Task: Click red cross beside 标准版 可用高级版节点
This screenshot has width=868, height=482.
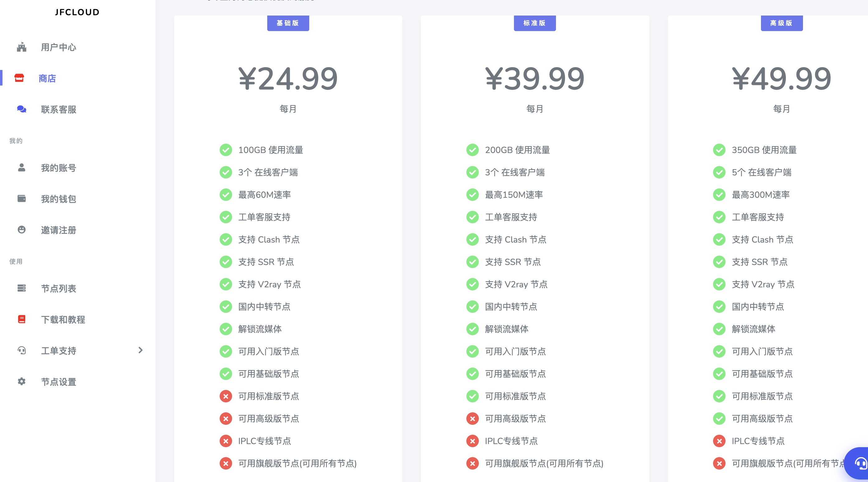Action: point(472,419)
